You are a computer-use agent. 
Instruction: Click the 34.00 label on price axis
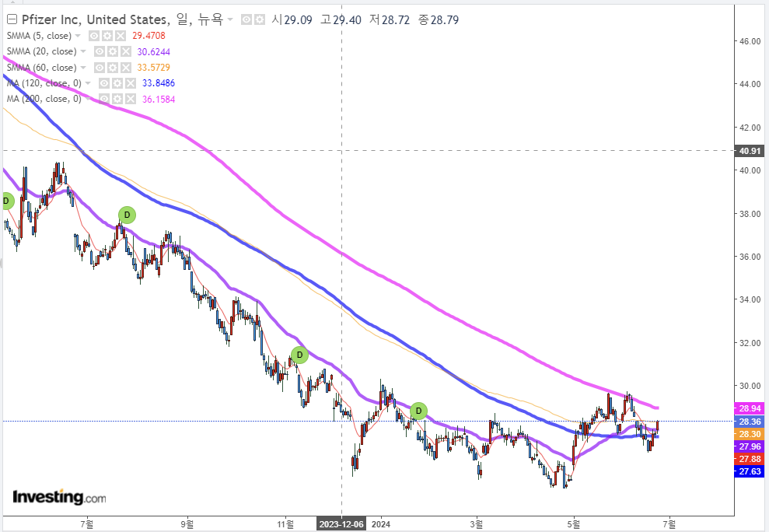[x=750, y=300]
